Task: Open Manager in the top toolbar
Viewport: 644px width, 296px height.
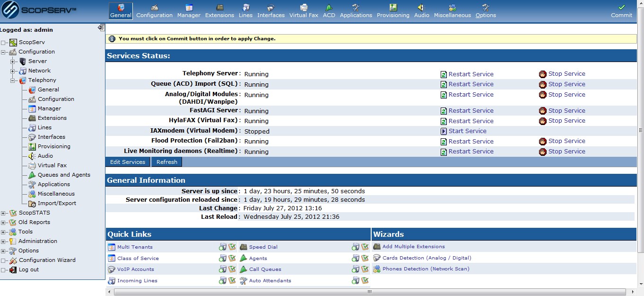Action: 189,11
